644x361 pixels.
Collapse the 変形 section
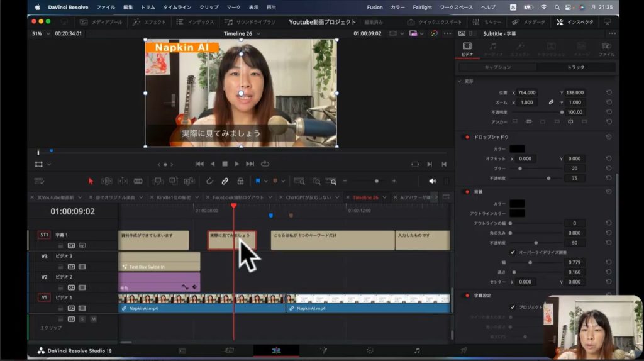tap(458, 81)
